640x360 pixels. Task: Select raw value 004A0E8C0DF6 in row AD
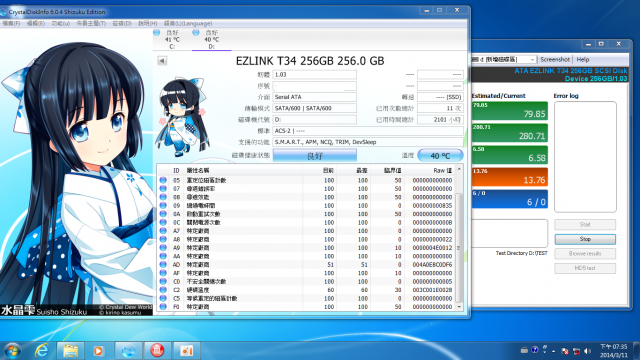pos(432,264)
